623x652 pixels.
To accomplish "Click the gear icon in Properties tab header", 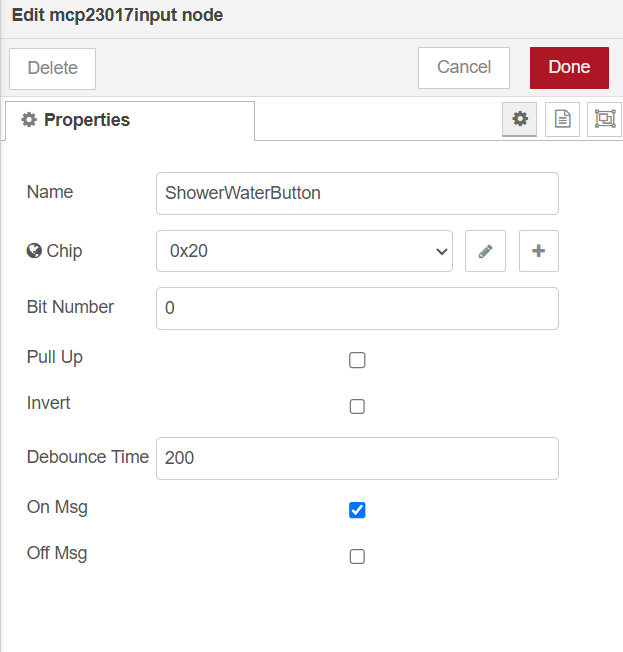I will coord(29,120).
